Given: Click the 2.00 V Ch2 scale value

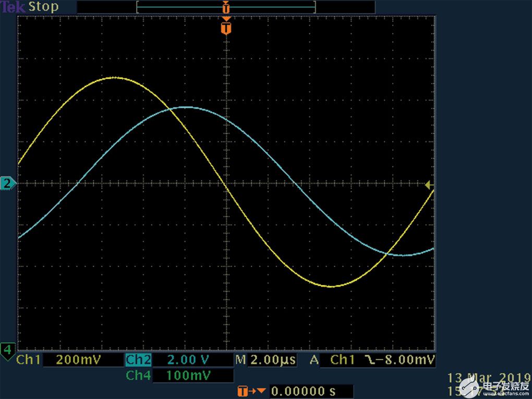Looking at the screenshot, I should 188,360.
